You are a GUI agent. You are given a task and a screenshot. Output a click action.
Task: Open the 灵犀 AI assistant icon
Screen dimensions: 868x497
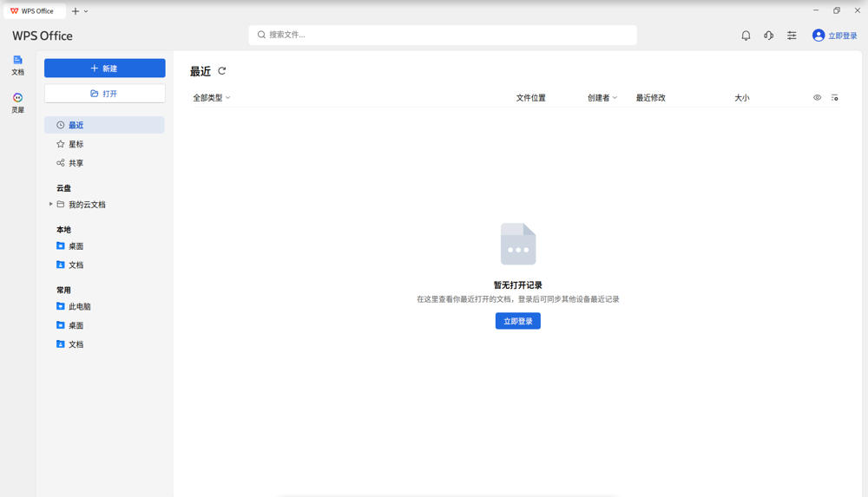click(17, 103)
